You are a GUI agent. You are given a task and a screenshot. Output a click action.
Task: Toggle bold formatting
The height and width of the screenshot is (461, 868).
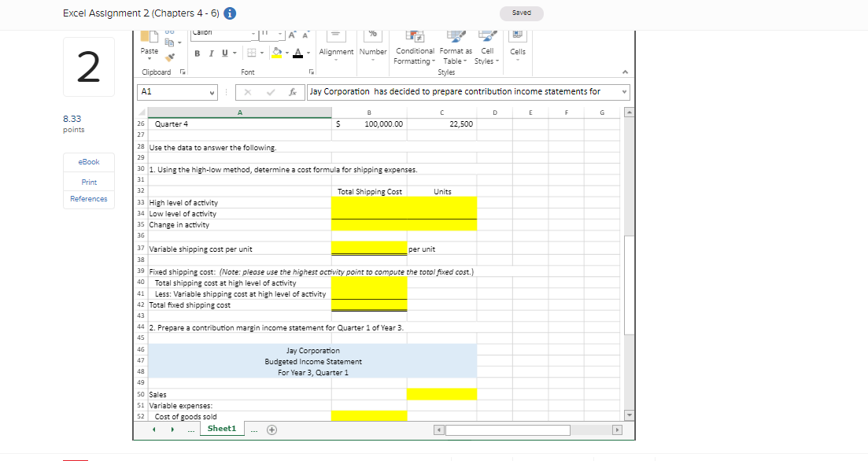pos(196,53)
